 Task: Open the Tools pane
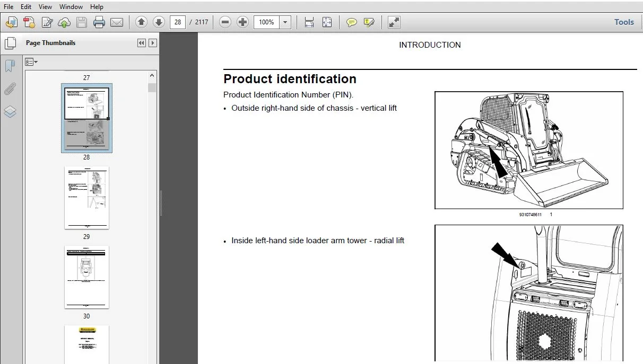pyautogui.click(x=624, y=22)
